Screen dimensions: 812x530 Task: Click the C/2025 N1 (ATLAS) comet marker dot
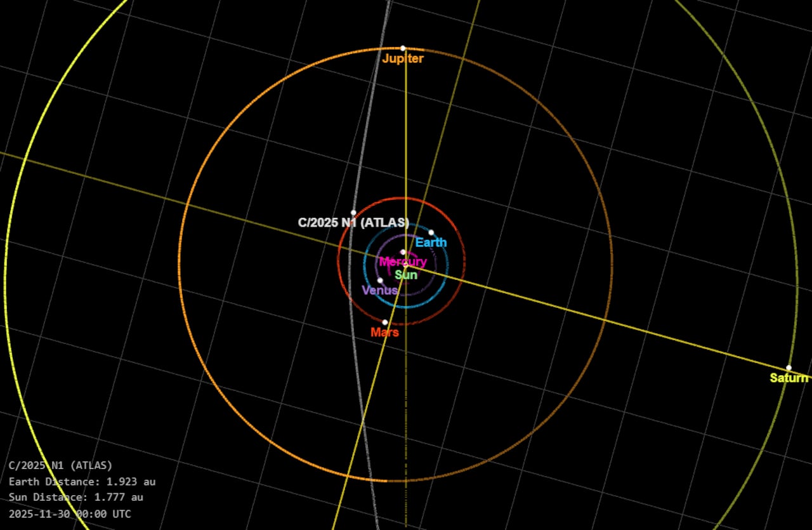353,213
